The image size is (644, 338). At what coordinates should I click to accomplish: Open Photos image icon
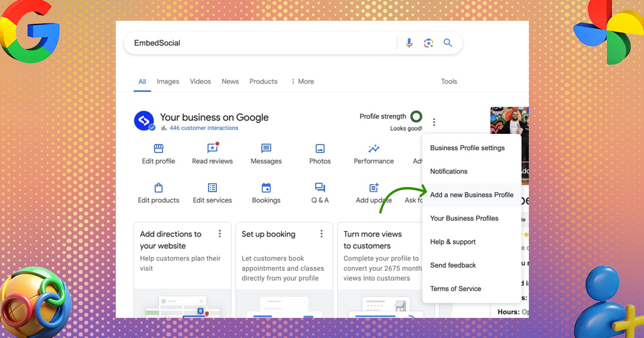point(320,148)
